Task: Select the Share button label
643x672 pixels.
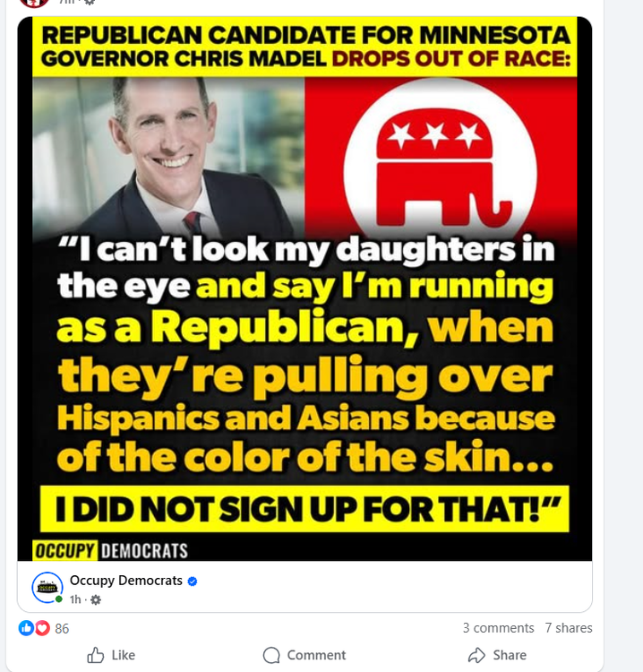Action: (x=510, y=655)
